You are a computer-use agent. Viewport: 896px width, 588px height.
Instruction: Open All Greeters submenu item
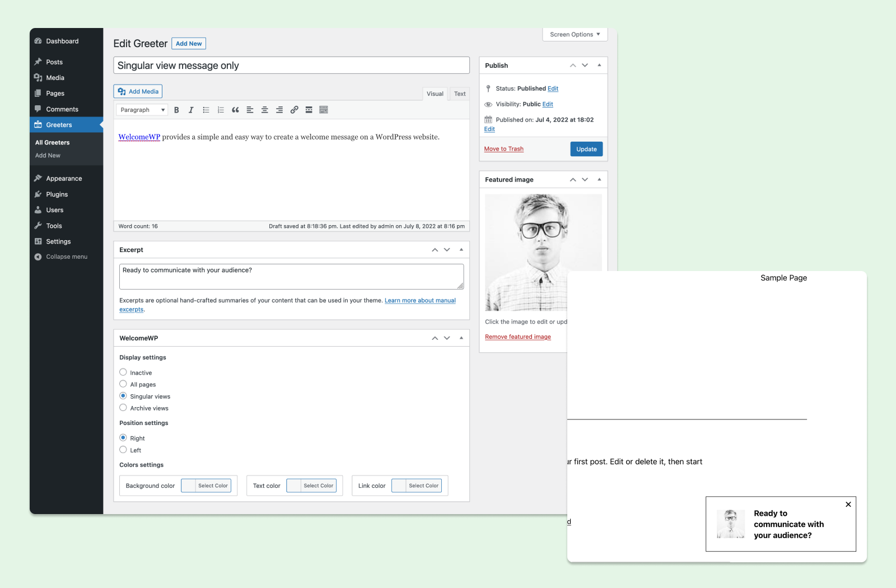pyautogui.click(x=53, y=143)
